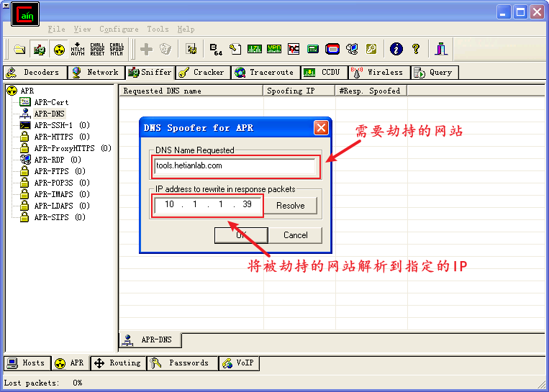The height and width of the screenshot is (392, 549).
Task: Select APR-FTPS (0) in the tree
Action: (60, 171)
